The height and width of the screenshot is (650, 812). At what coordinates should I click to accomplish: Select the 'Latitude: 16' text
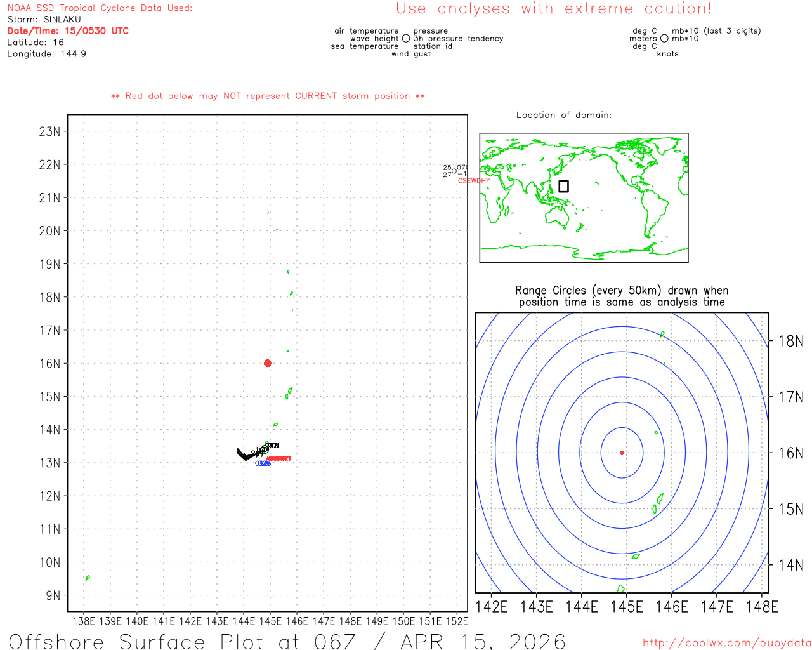[36, 43]
